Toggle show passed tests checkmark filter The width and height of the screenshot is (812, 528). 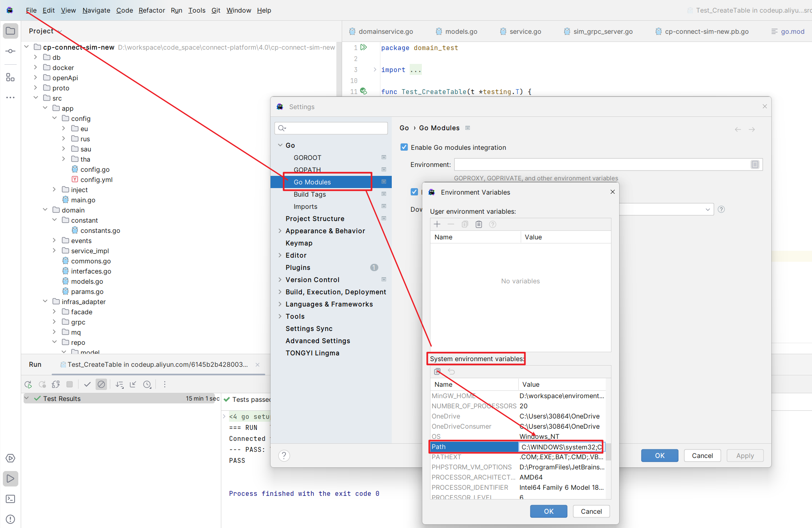(x=87, y=384)
